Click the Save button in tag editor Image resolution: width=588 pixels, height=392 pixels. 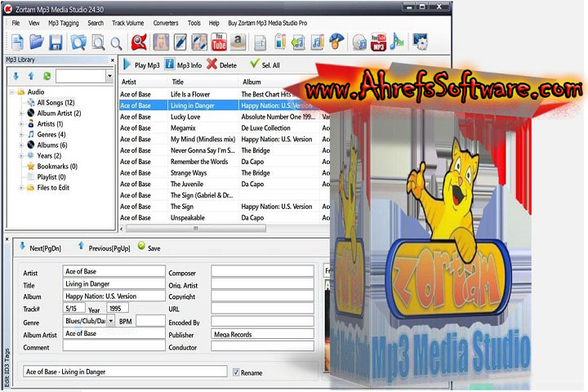pos(149,247)
